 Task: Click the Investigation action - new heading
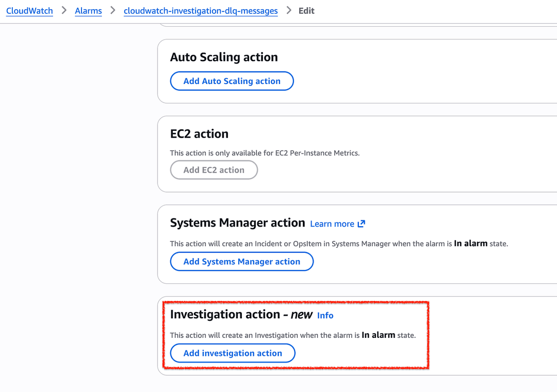241,314
